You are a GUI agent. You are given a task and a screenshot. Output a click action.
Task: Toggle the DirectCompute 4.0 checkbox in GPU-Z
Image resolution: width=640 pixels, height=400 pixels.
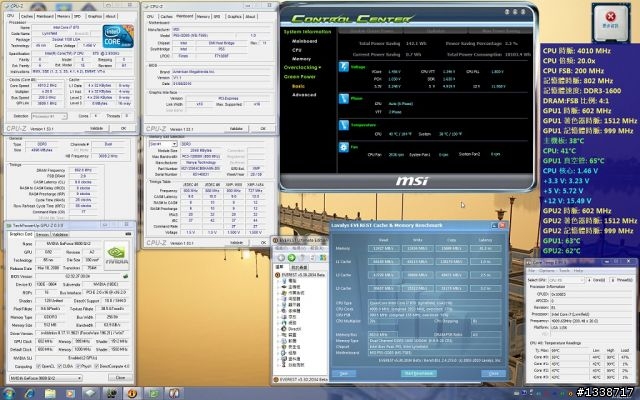pyautogui.click(x=97, y=367)
